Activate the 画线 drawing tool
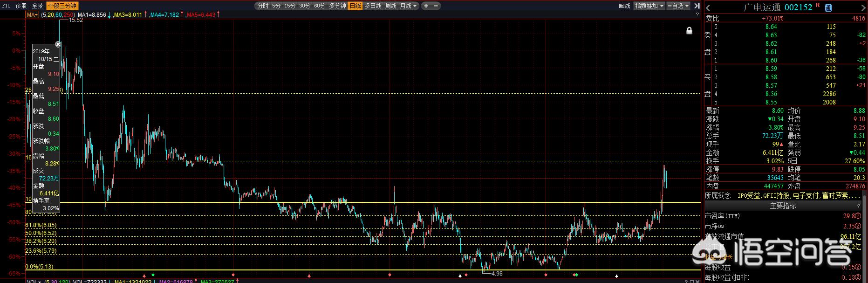868x283 pixels. tap(624, 6)
